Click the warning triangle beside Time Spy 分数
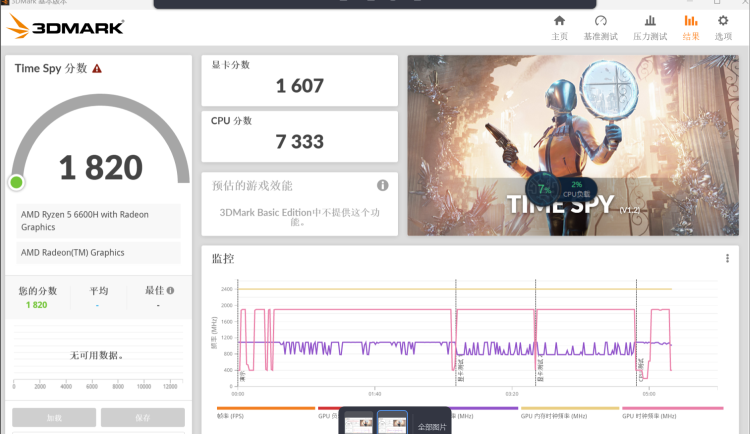 pyautogui.click(x=97, y=68)
